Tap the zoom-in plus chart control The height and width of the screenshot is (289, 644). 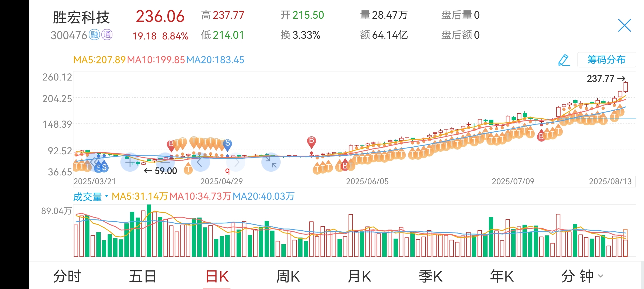130,162
